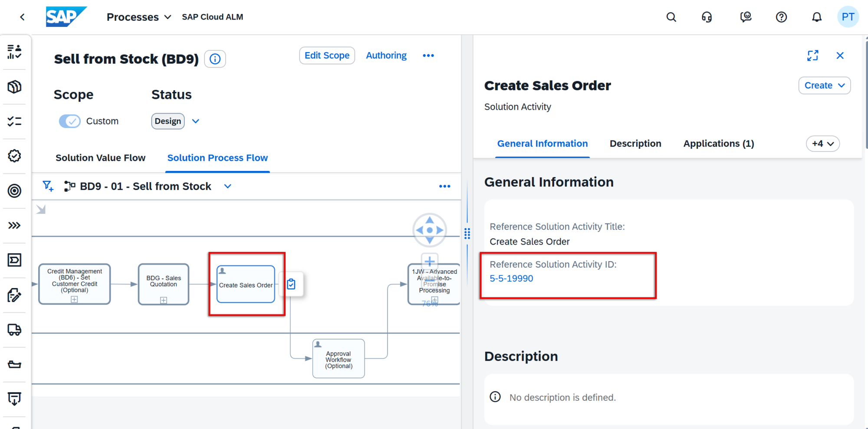Expand the BDG Sales Quotation subprocess

coord(164,300)
